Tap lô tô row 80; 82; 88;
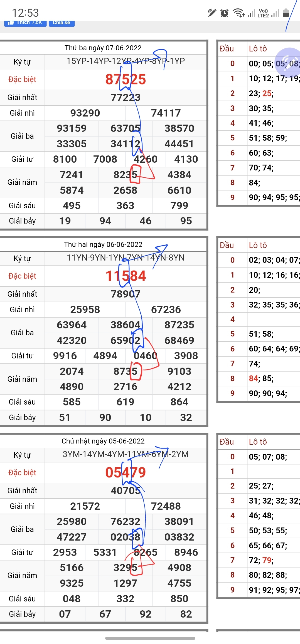The width and height of the screenshot is (300, 644). pos(268,575)
